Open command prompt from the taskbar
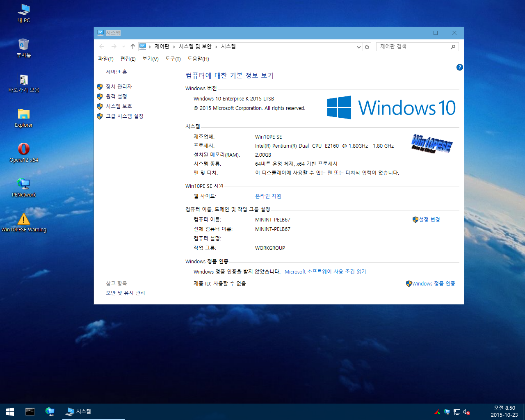This screenshot has width=525, height=420. tap(30, 411)
